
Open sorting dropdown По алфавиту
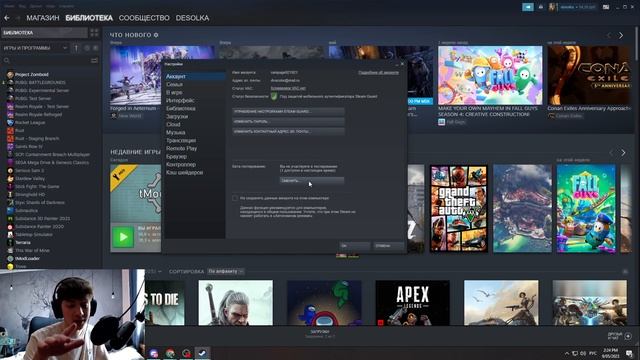[225, 271]
